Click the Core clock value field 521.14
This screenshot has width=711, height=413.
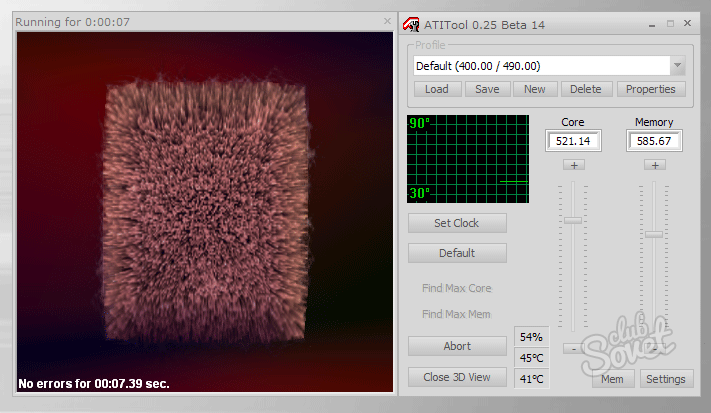coord(573,141)
